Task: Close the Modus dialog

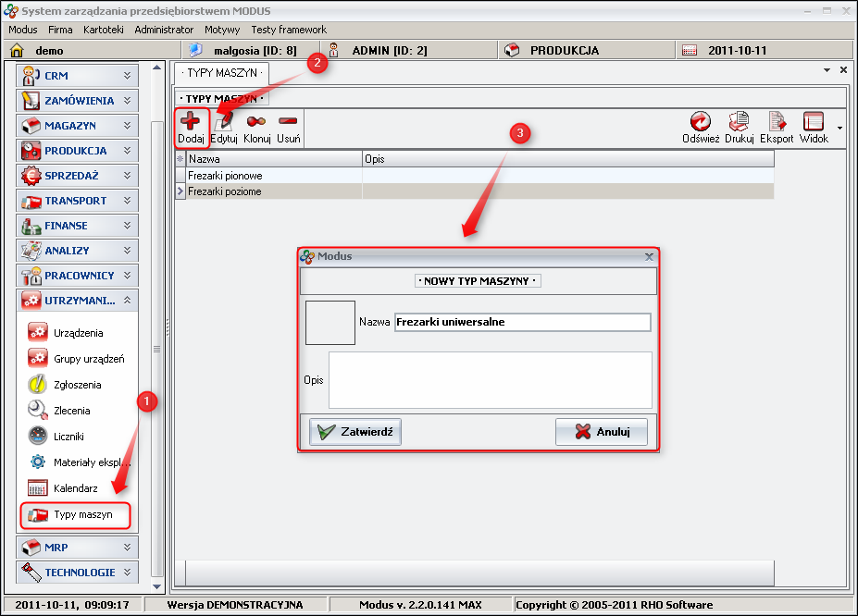Action: pos(649,256)
